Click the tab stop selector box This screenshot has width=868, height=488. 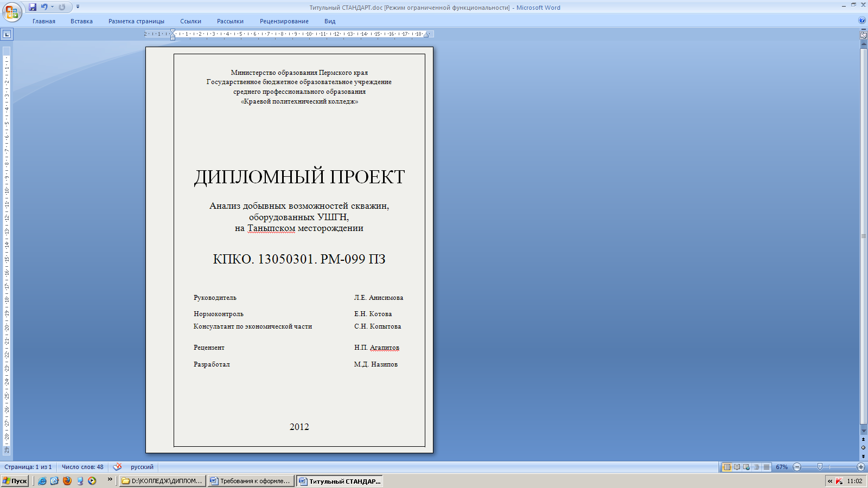click(7, 34)
